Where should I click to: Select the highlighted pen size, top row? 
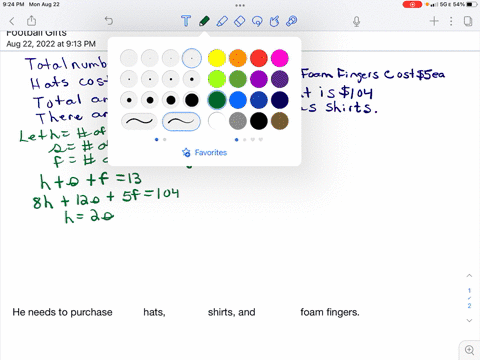[x=192, y=58]
